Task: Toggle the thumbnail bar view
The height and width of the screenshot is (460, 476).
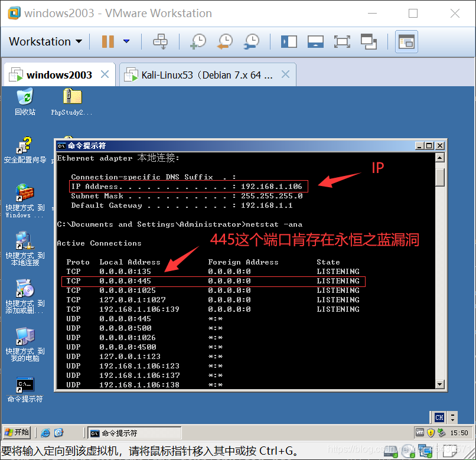Action: [315, 41]
